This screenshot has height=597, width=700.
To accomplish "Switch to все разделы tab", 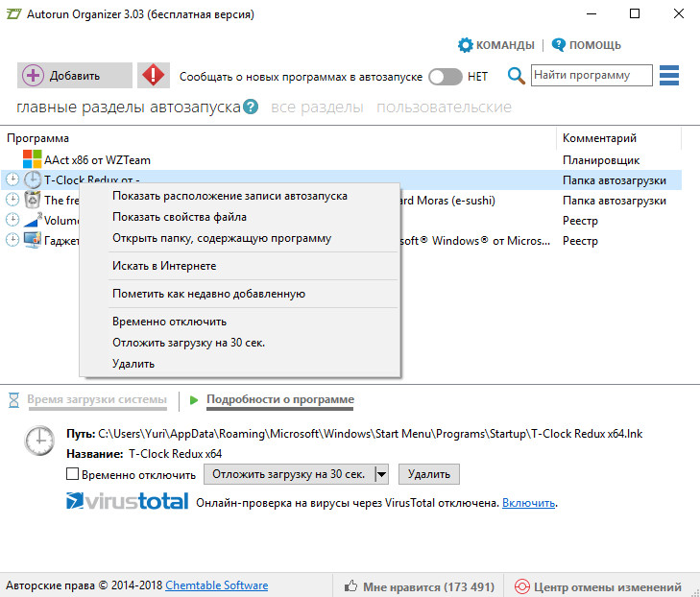I will click(x=318, y=107).
